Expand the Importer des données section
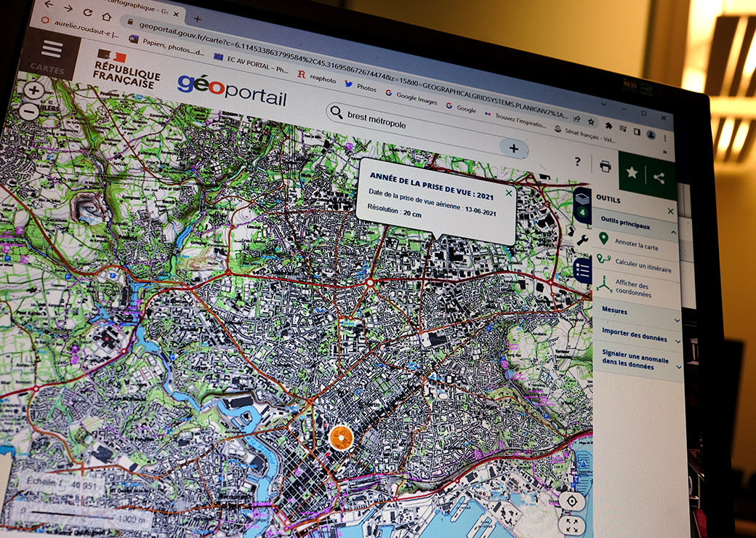The width and height of the screenshot is (756, 538). point(678,341)
